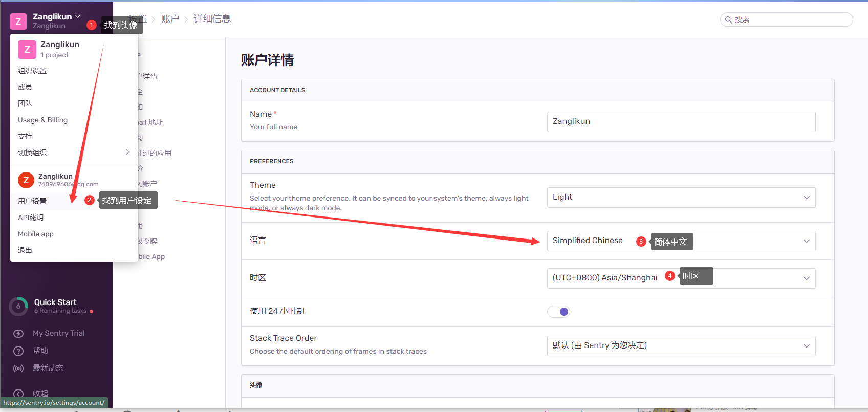This screenshot has height=412, width=868.
Task: Click the search magnifier icon
Action: pyautogui.click(x=728, y=20)
